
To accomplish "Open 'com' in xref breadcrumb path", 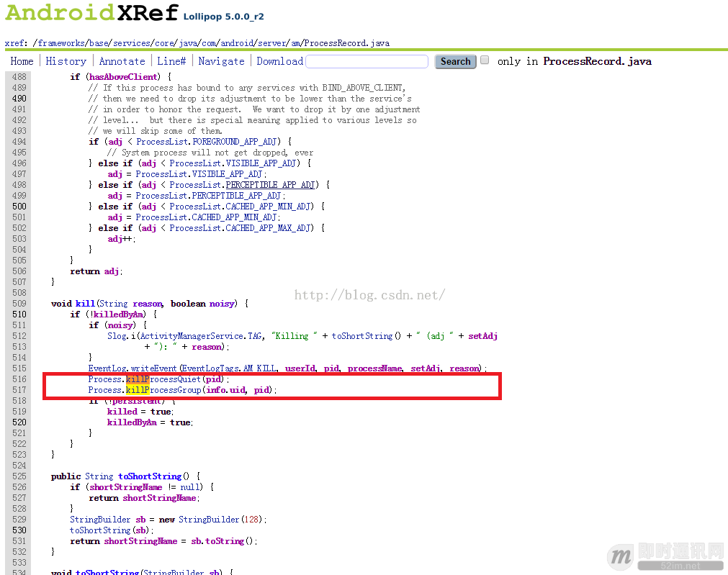I will tap(209, 43).
